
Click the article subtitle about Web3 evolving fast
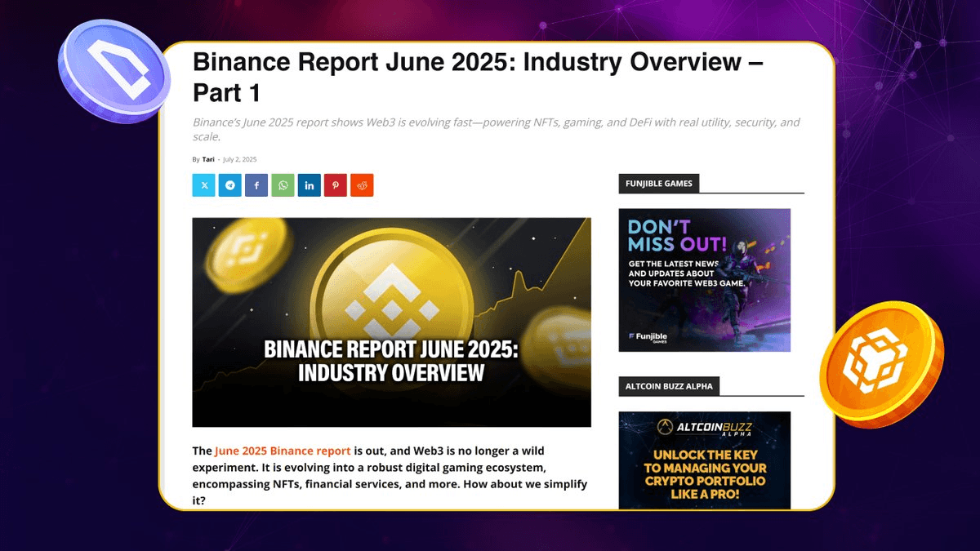497,129
